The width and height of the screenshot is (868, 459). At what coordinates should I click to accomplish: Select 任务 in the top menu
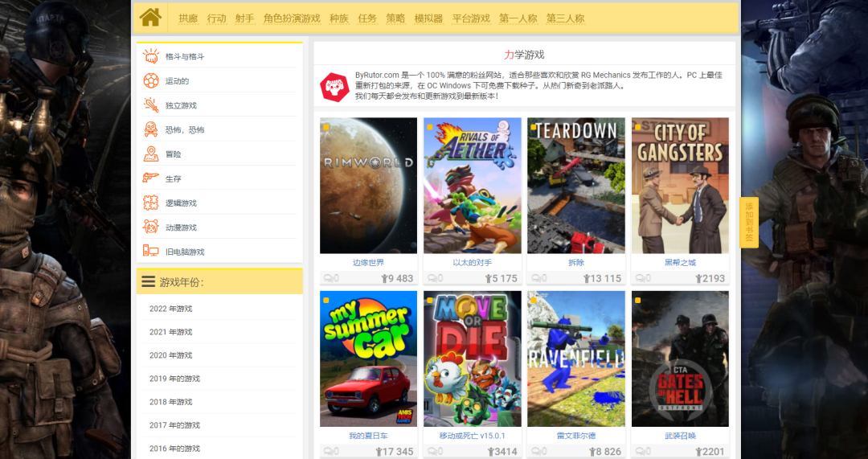click(x=367, y=18)
